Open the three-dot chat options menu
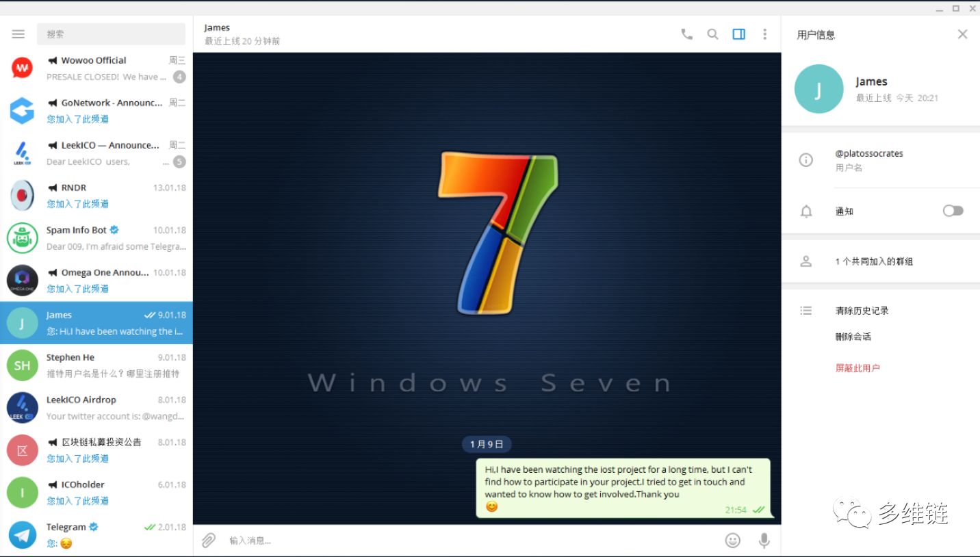Image resolution: width=980 pixels, height=557 pixels. coord(764,34)
